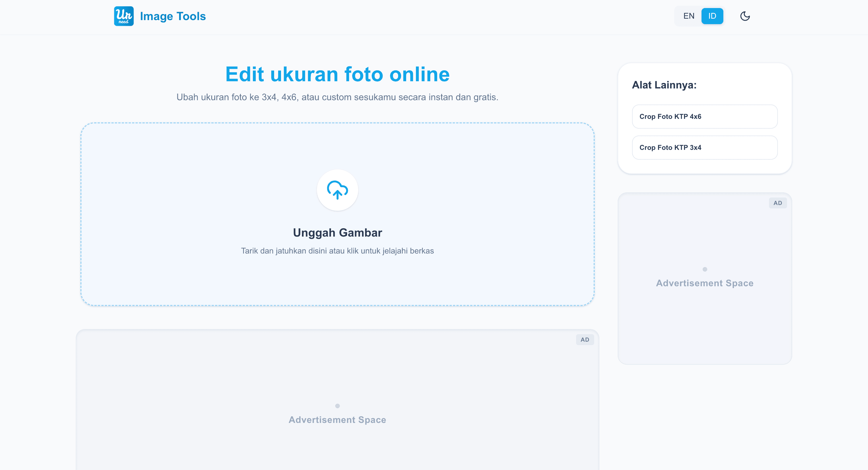Open Crop Foto KTP 3x4 tool
868x470 pixels.
[705, 147]
